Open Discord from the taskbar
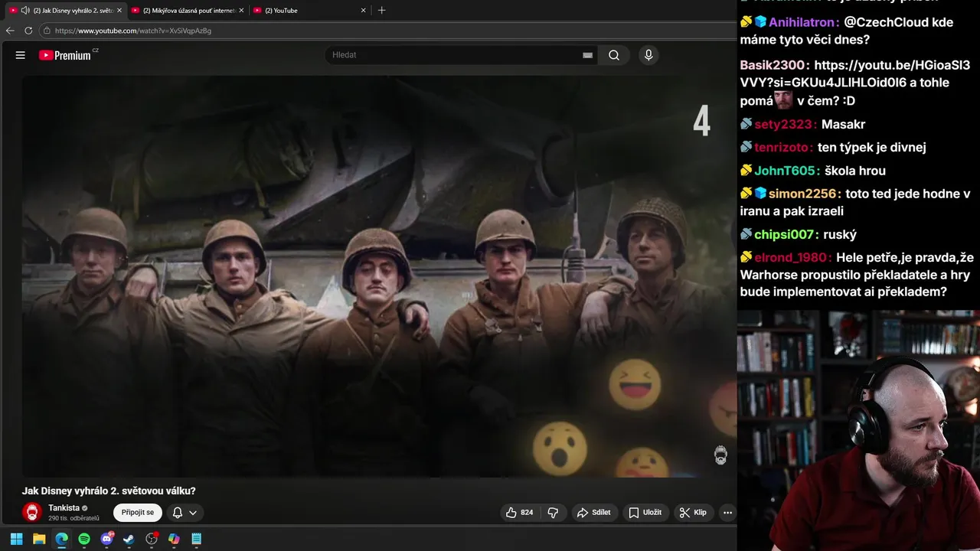This screenshot has height=551, width=980. (106, 539)
